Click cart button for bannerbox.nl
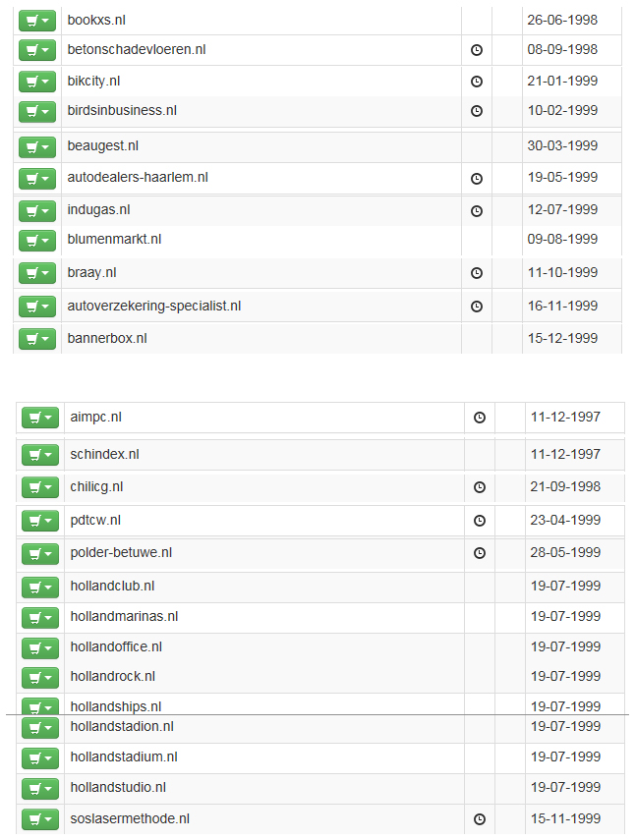Screen dimensions: 636x840 point(37,339)
